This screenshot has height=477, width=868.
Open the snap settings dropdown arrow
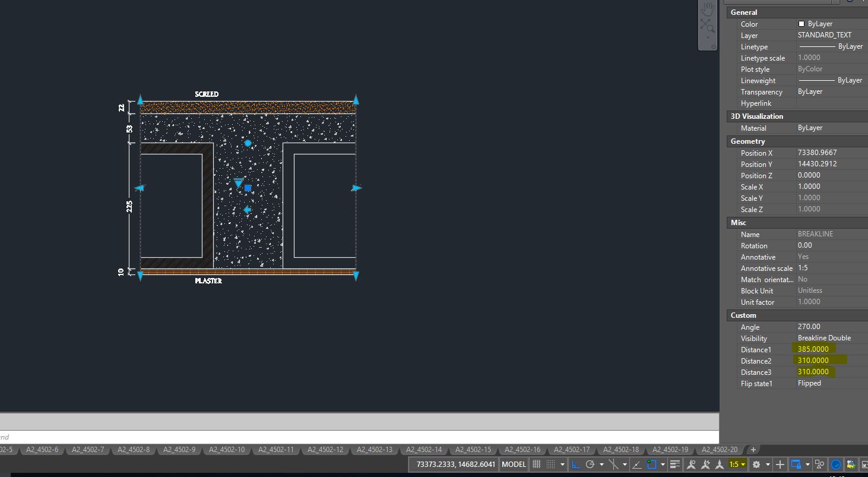[562, 464]
